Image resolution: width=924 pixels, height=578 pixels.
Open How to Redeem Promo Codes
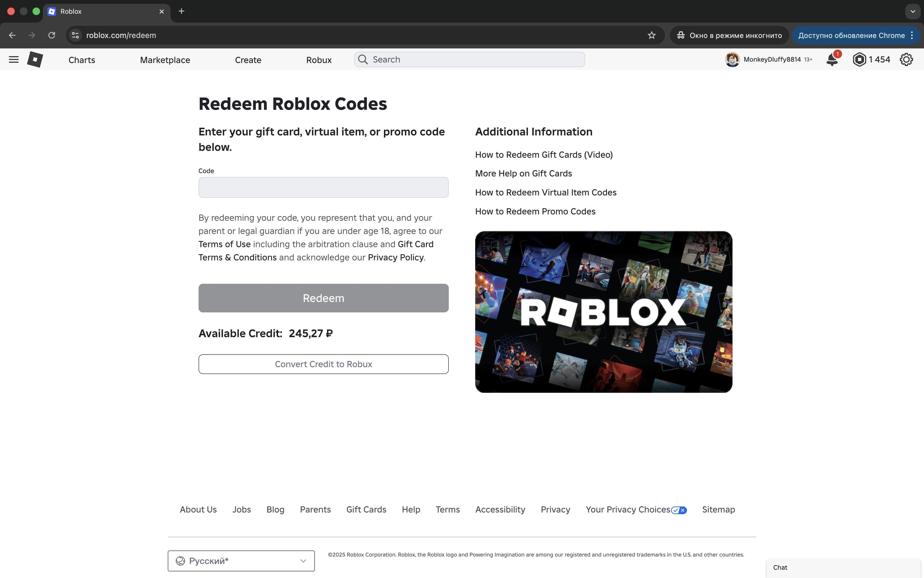535,211
